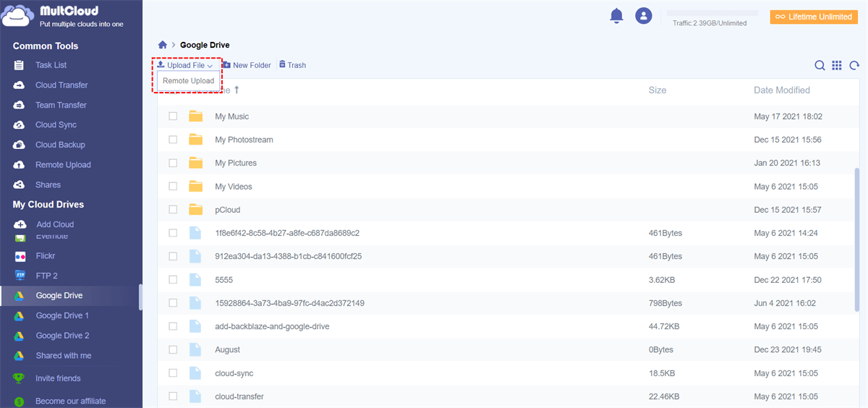Image resolution: width=868 pixels, height=408 pixels.
Task: Open the user account profile icon
Action: tap(643, 15)
